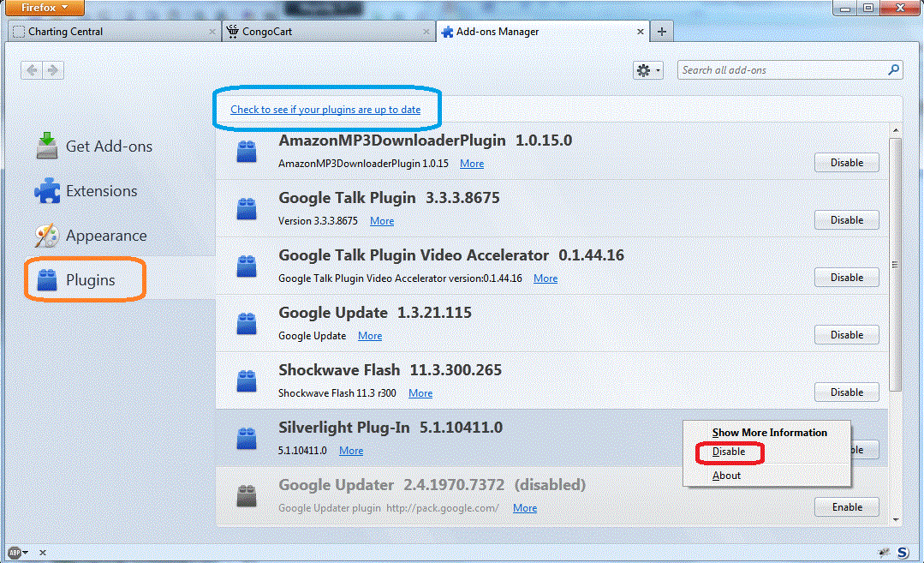Click the Google Update plugin brick icon
This screenshot has width=924, height=563.
[247, 324]
